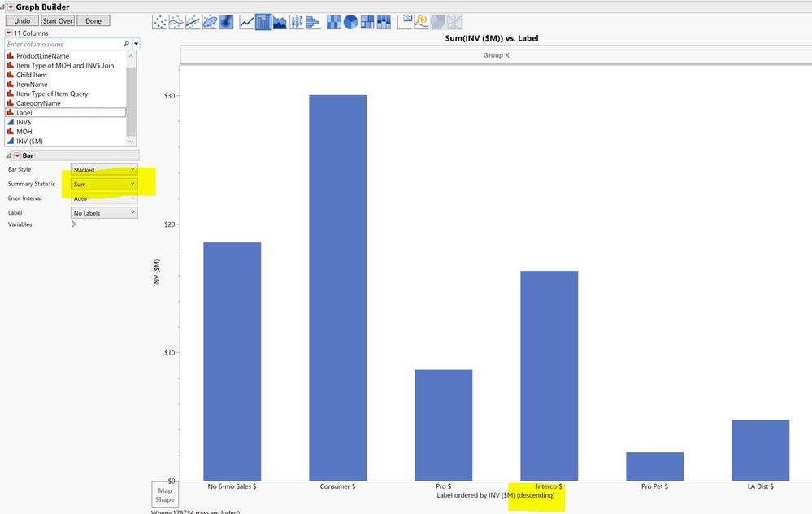The image size is (812, 514).
Task: Select the Area element icon
Action: (280, 22)
